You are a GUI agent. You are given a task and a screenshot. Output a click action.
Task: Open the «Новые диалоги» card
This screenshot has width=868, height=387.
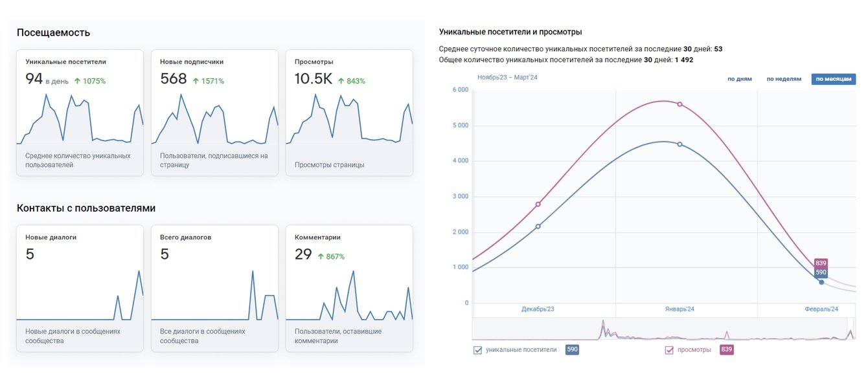(x=80, y=288)
